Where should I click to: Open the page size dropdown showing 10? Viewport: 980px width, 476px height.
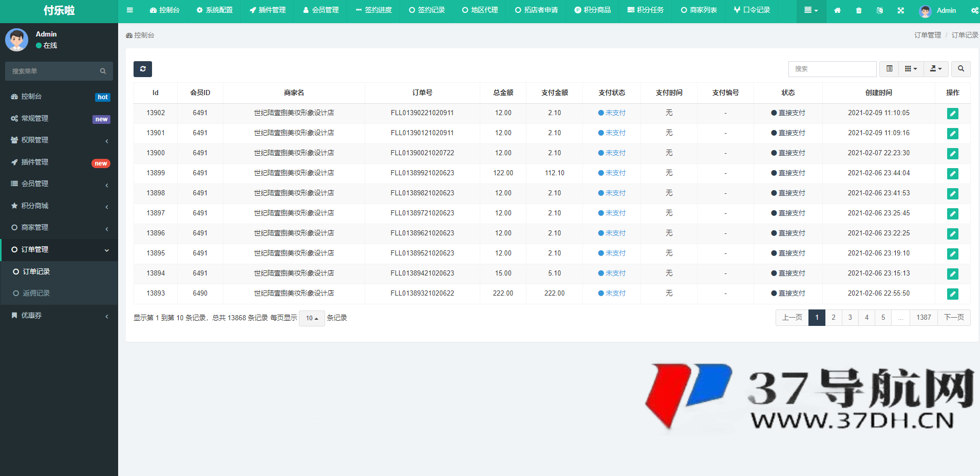point(311,318)
